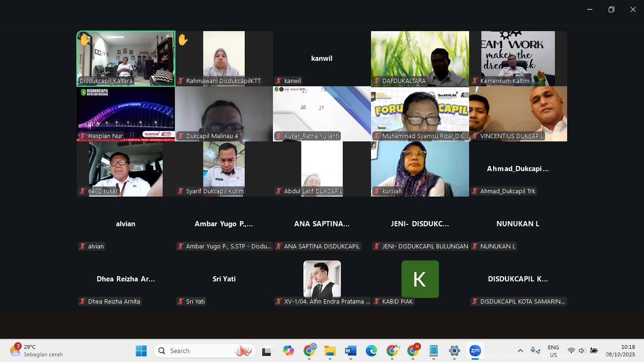Open Copilot from the taskbar

288,351
